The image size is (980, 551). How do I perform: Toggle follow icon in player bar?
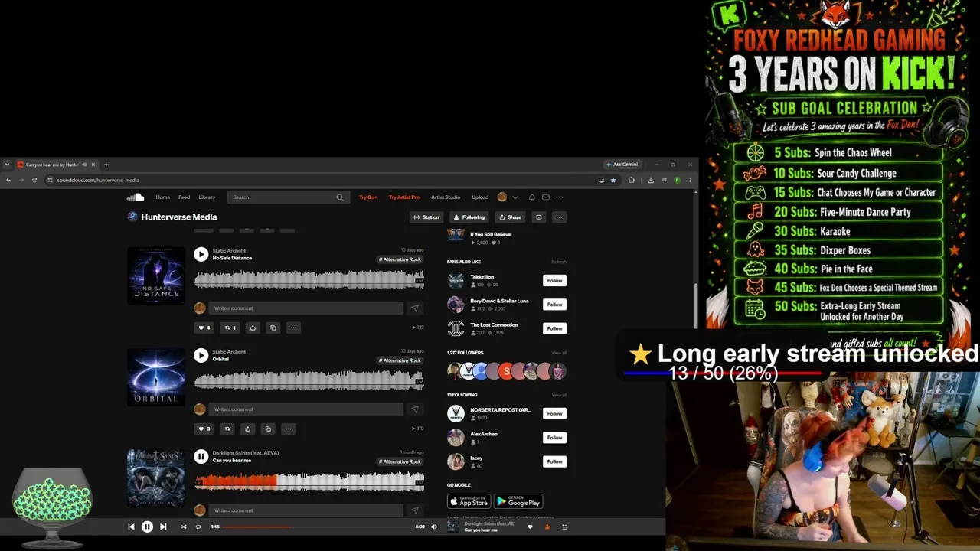tap(547, 527)
